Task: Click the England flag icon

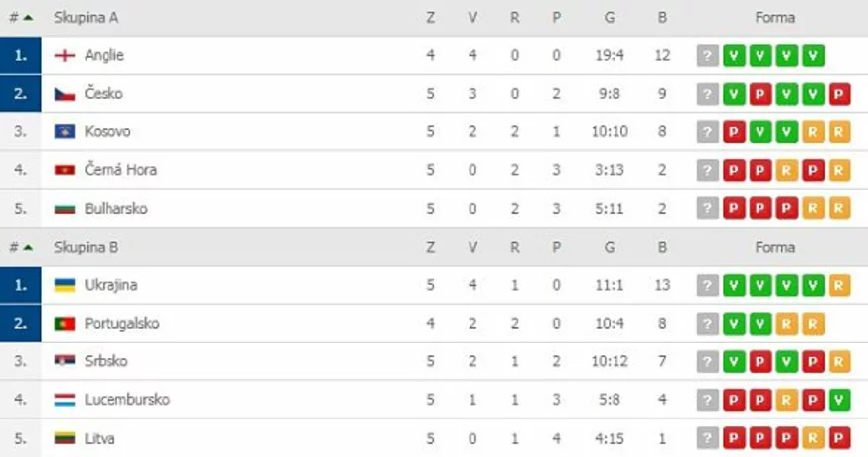Action: [x=65, y=55]
